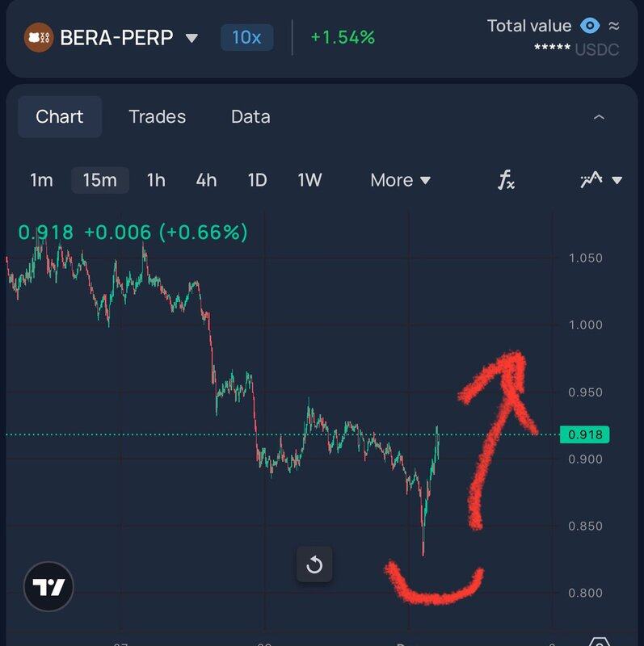Open the fx indicators menu
Viewport: 644px width, 646px height.
(x=506, y=180)
